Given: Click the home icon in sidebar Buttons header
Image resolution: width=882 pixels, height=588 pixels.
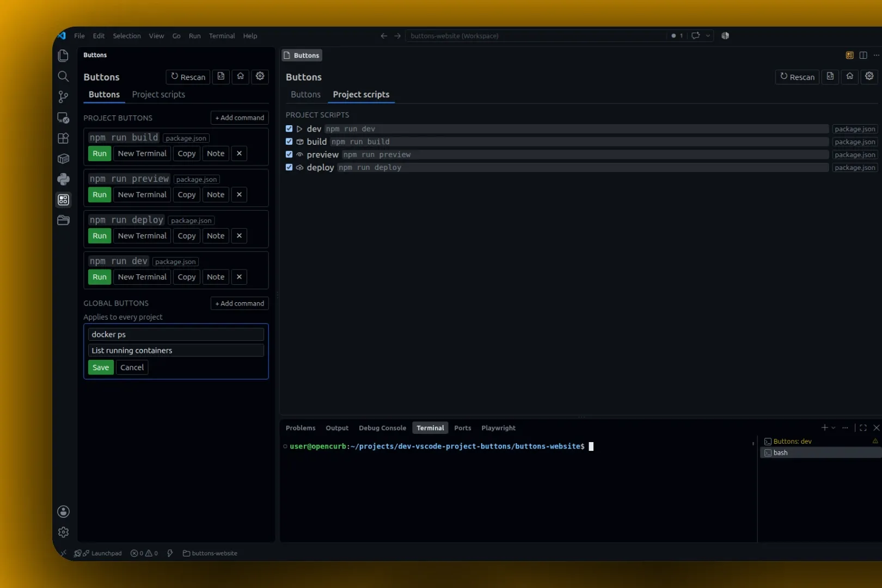Looking at the screenshot, I should pos(240,77).
